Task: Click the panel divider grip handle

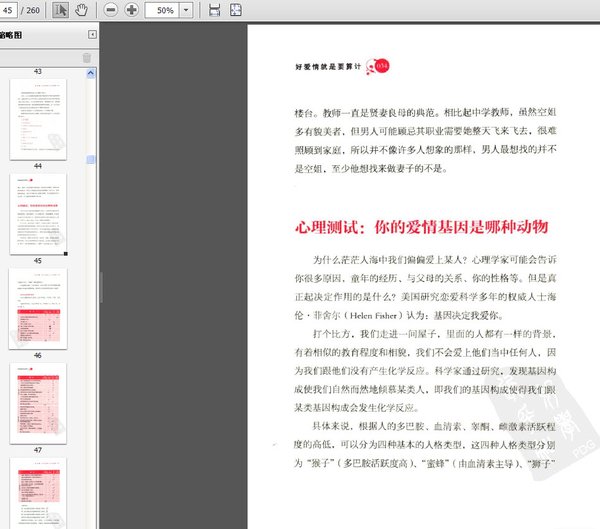Action: tap(101, 287)
